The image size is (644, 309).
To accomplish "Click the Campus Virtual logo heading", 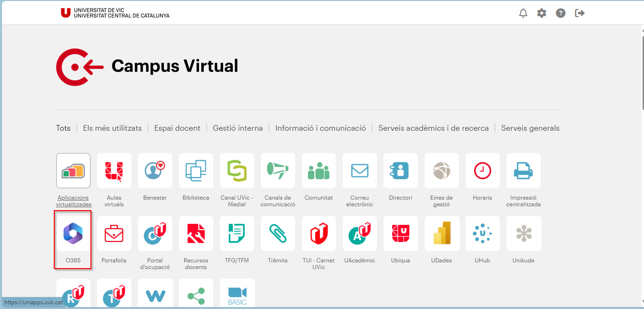I will [147, 67].
